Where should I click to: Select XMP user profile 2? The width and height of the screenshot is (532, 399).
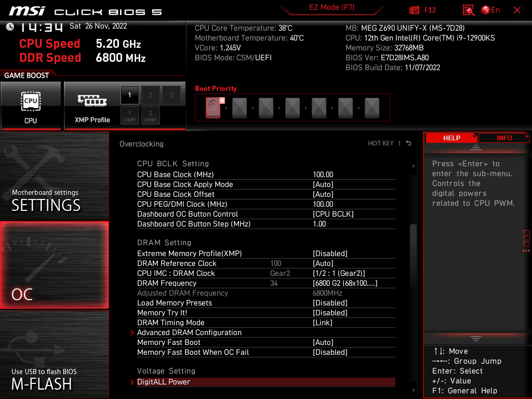tap(150, 115)
